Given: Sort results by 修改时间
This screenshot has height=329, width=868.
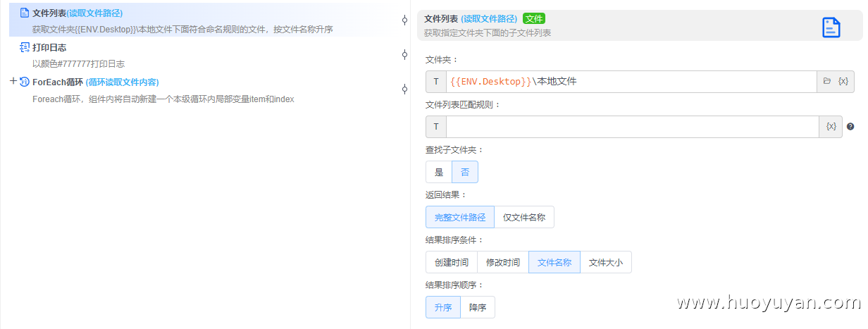Looking at the screenshot, I should [503, 262].
